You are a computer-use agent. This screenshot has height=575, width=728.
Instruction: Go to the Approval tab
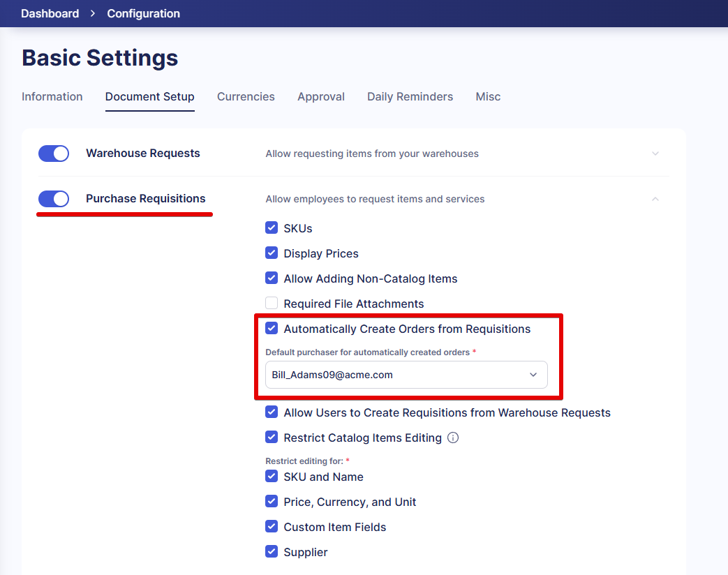click(321, 97)
